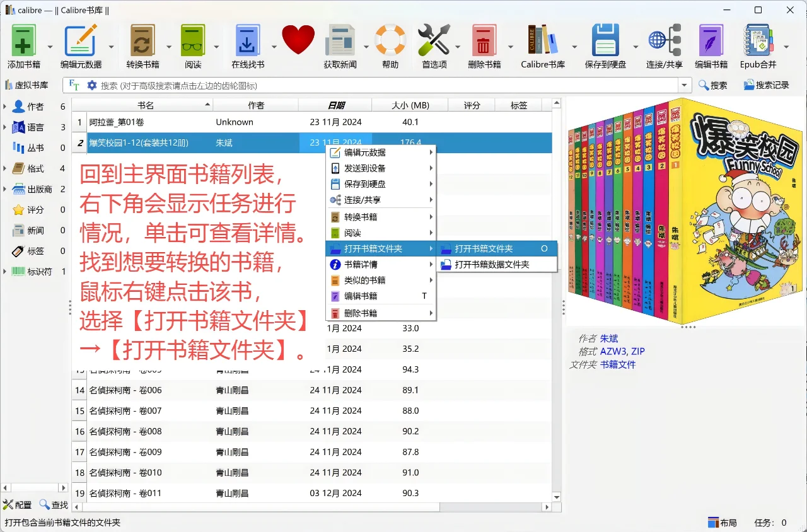Open the search box history dropdown
Screen dimensions: 807x532
685,85
